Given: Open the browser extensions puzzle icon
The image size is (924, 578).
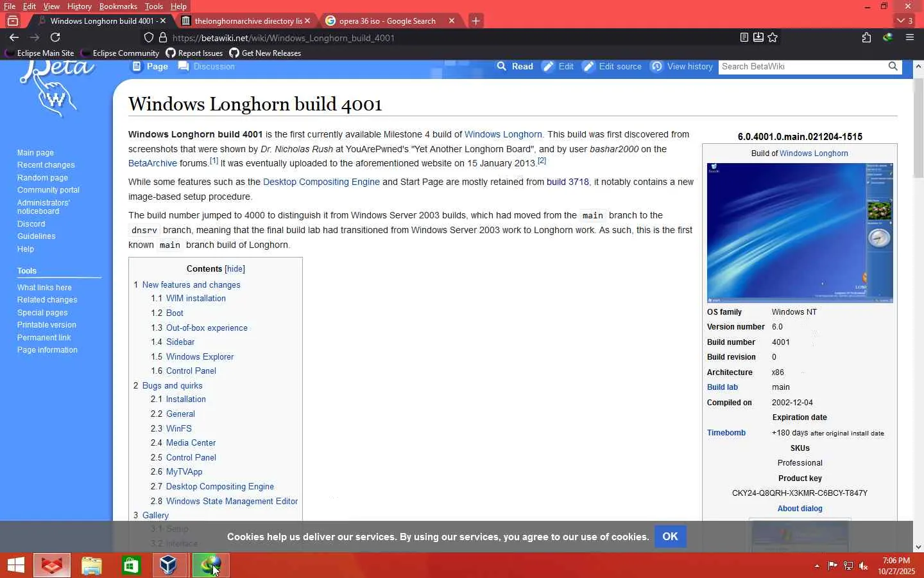Looking at the screenshot, I should tap(866, 37).
